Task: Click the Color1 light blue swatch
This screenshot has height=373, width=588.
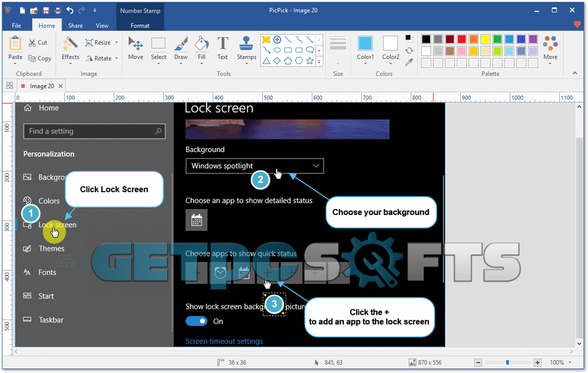Action: (x=365, y=43)
